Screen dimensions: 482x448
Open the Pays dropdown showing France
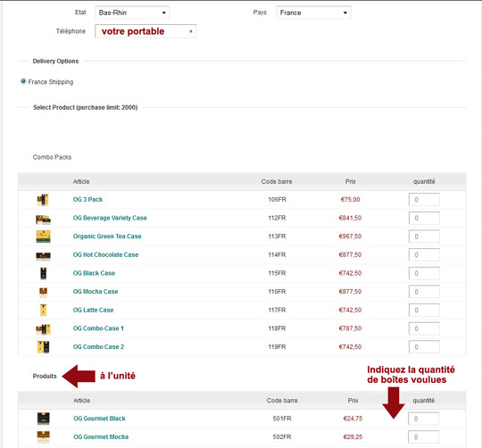click(x=313, y=12)
